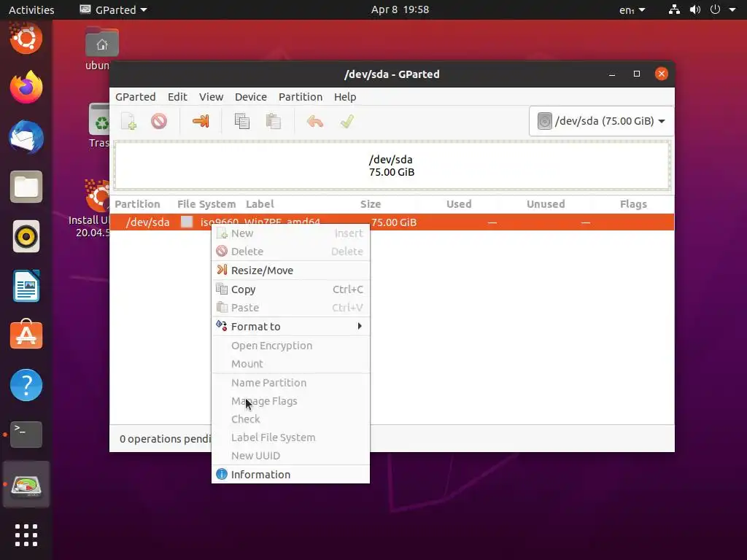Viewport: 747px width, 560px height.
Task: Click the greyed New context menu entry
Action: pos(290,233)
